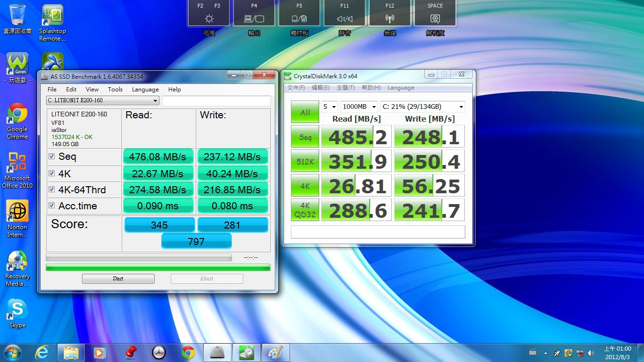This screenshot has height=362, width=644.
Task: Open Splashtop Remote desktop shortcut
Action: [53, 23]
